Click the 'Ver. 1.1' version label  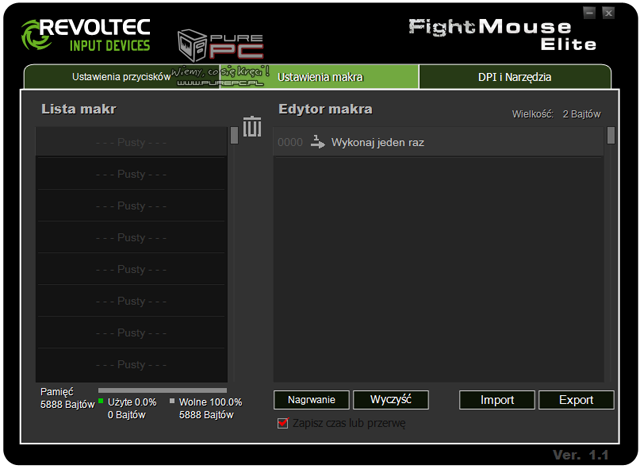580,455
